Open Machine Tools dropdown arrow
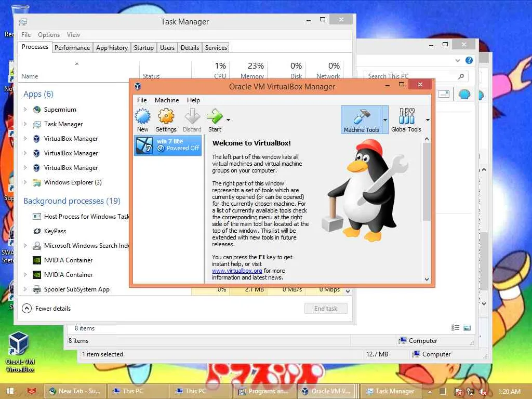Screen dimensions: 532x399 pyautogui.click(x=385, y=120)
